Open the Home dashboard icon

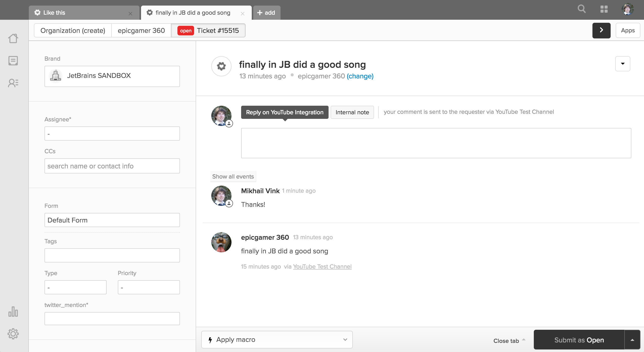click(x=13, y=38)
